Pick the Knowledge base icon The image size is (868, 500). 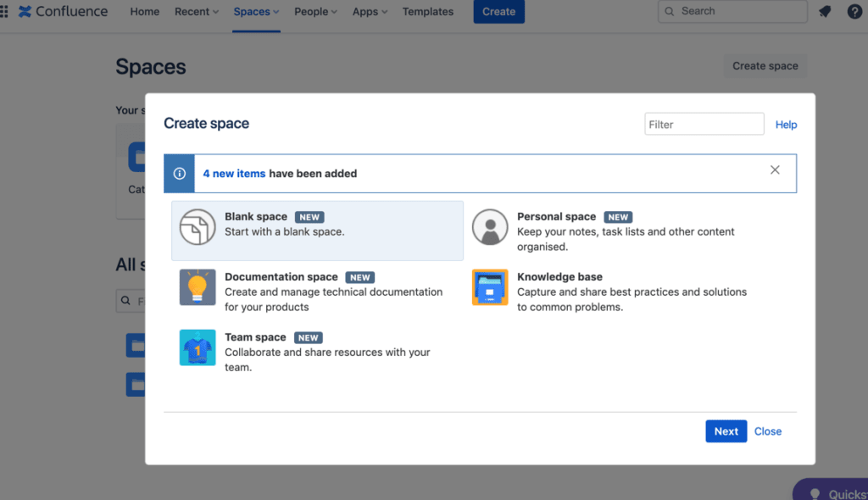point(490,287)
